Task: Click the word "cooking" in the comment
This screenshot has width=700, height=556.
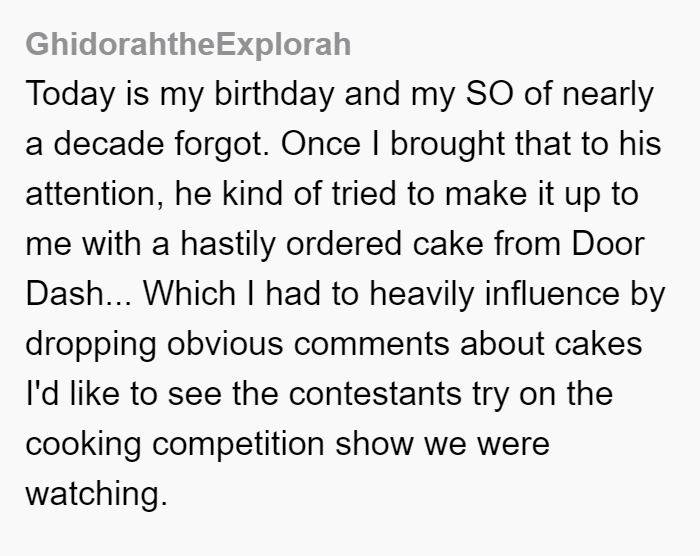Action: (x=83, y=445)
